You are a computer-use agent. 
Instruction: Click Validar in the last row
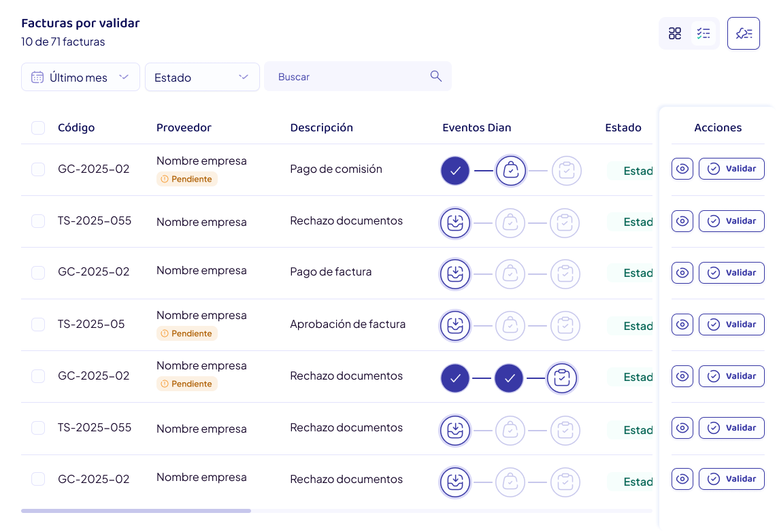point(731,479)
